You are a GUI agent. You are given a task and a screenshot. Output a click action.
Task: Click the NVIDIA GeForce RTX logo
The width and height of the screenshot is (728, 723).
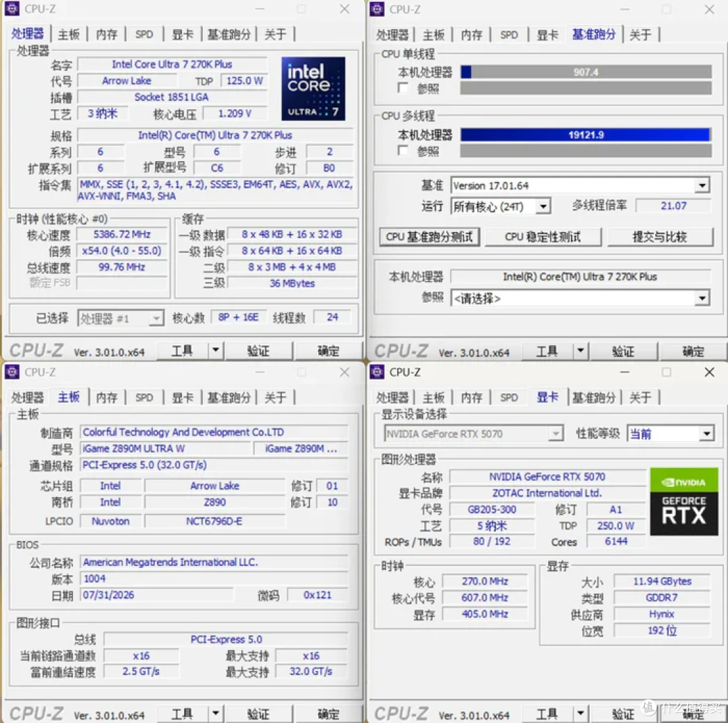(684, 502)
